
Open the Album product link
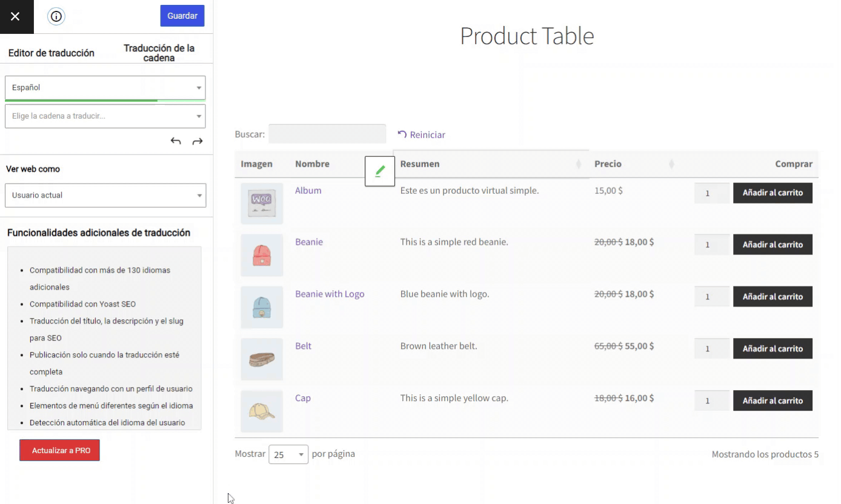click(x=308, y=190)
